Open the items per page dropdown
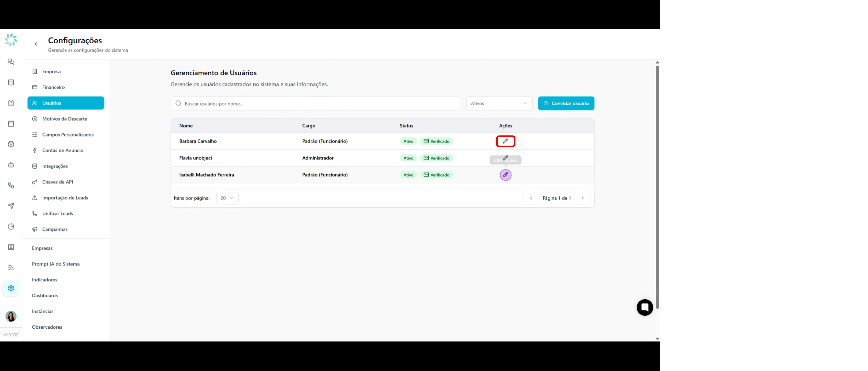This screenshot has width=868, height=371. click(227, 198)
